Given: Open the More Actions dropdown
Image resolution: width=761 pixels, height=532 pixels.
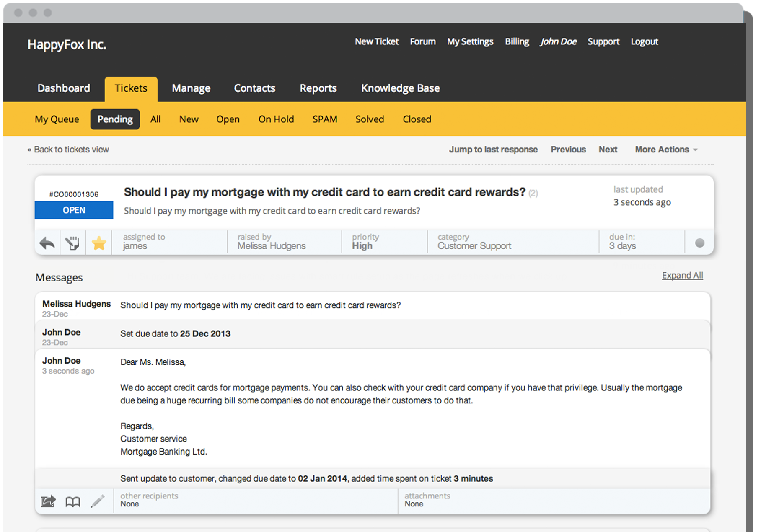Looking at the screenshot, I should pos(666,150).
